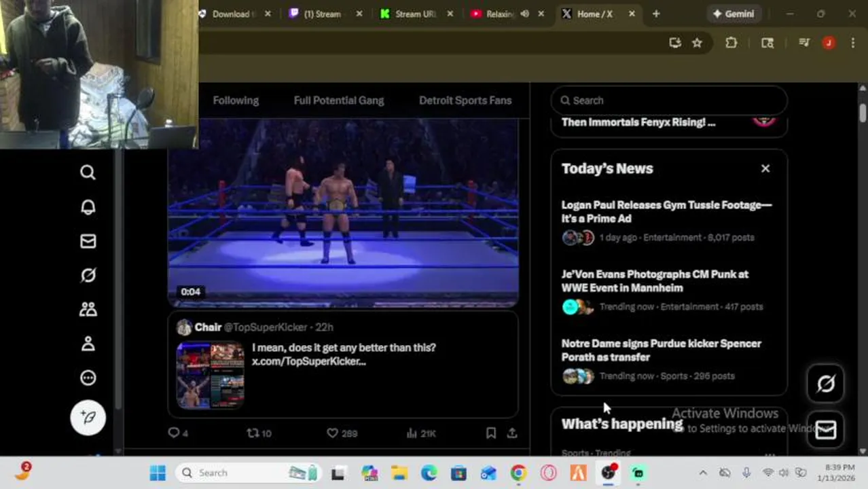This screenshot has width=868, height=489.
Task: Switch to Following timeline tab
Action: 236,101
